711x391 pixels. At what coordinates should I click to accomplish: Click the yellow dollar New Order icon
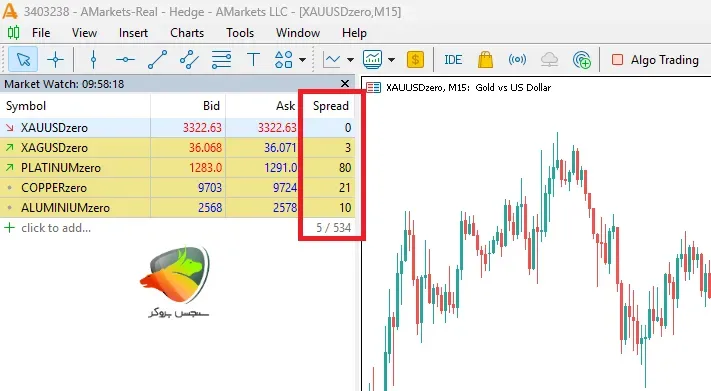(x=415, y=59)
